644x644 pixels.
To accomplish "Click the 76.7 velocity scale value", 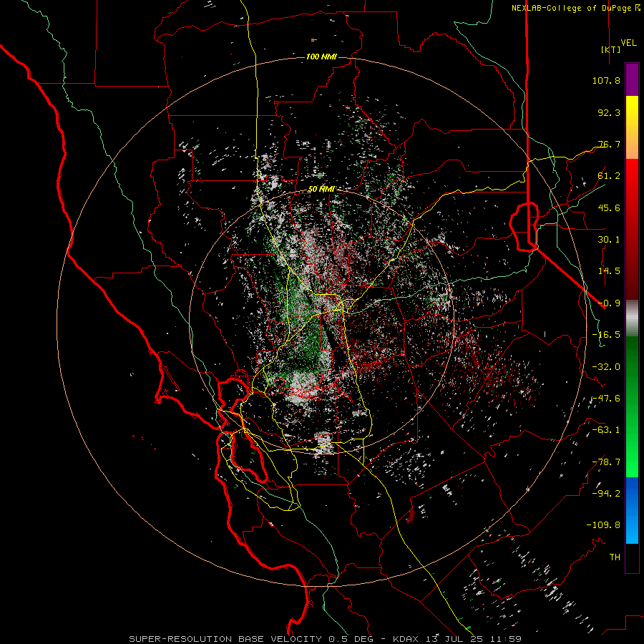I will point(609,144).
